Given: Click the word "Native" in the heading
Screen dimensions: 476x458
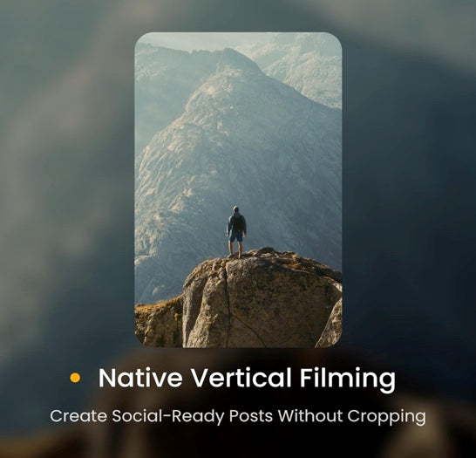Looking at the screenshot, I should coord(140,378).
